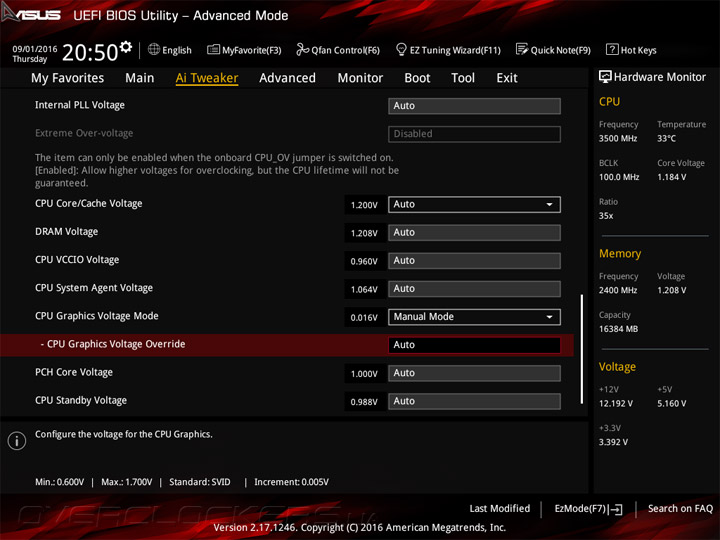Viewport: 720px width, 540px height.
Task: Click the 12.192 V reading
Action: (x=616, y=404)
